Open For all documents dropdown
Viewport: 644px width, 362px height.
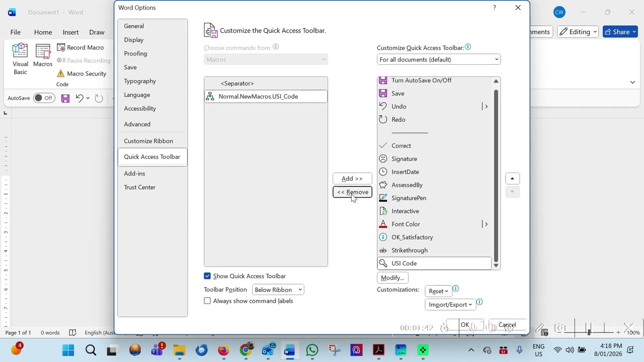[x=439, y=59]
